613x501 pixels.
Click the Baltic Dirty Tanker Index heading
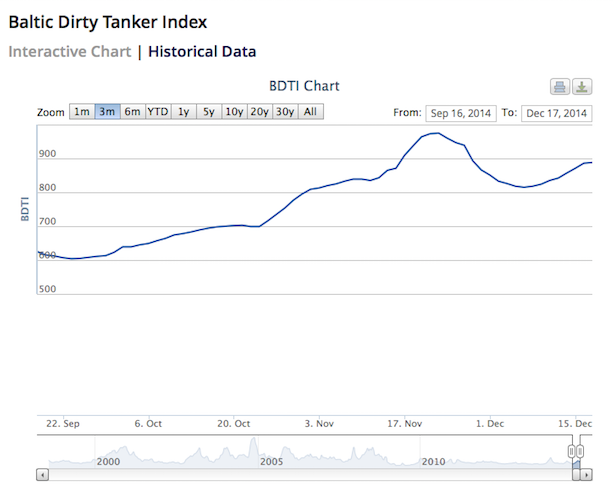coord(108,22)
